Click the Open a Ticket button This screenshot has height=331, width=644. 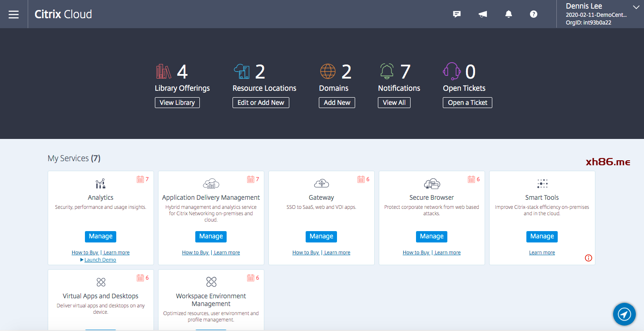[467, 103]
